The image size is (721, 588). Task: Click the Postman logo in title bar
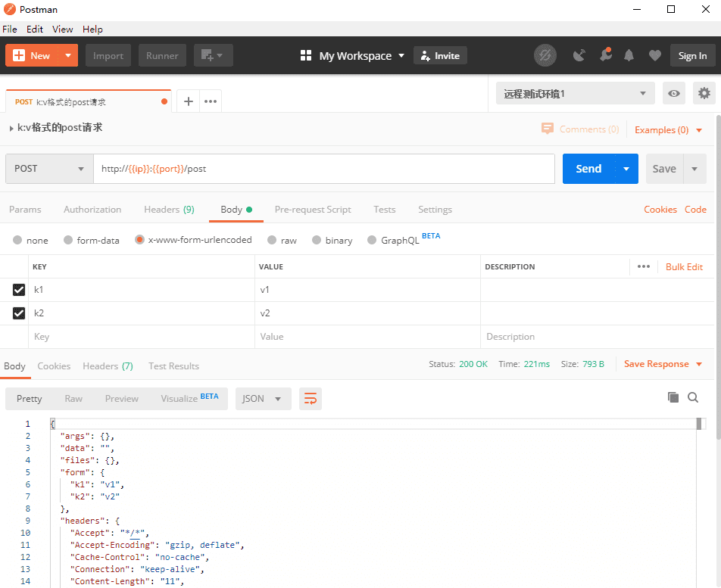tap(10, 9)
